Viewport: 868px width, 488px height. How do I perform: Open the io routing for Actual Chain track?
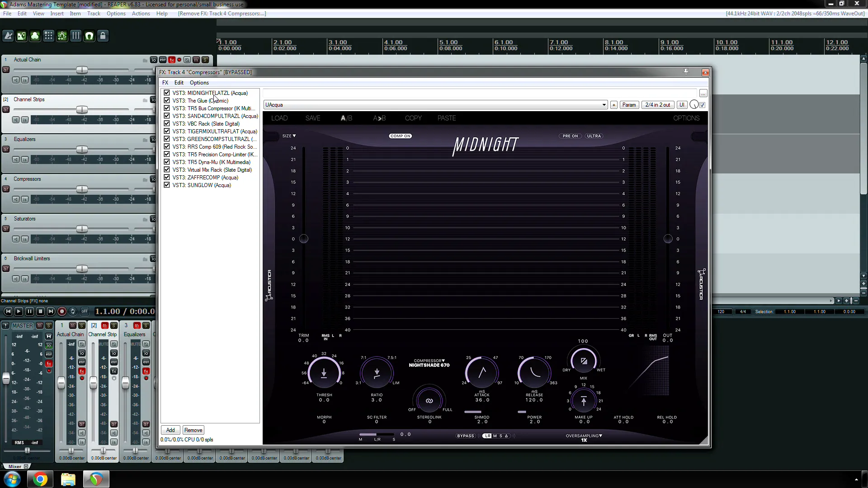coord(154,60)
